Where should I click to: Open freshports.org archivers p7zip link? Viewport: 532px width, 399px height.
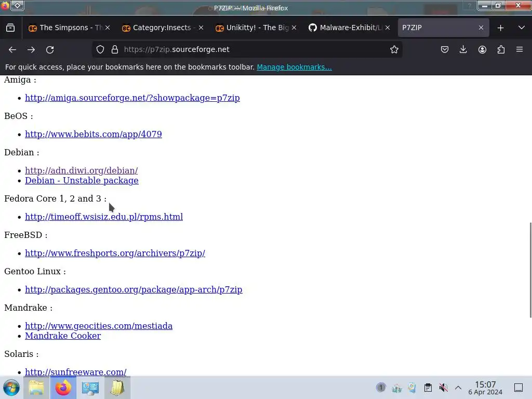pos(115,253)
